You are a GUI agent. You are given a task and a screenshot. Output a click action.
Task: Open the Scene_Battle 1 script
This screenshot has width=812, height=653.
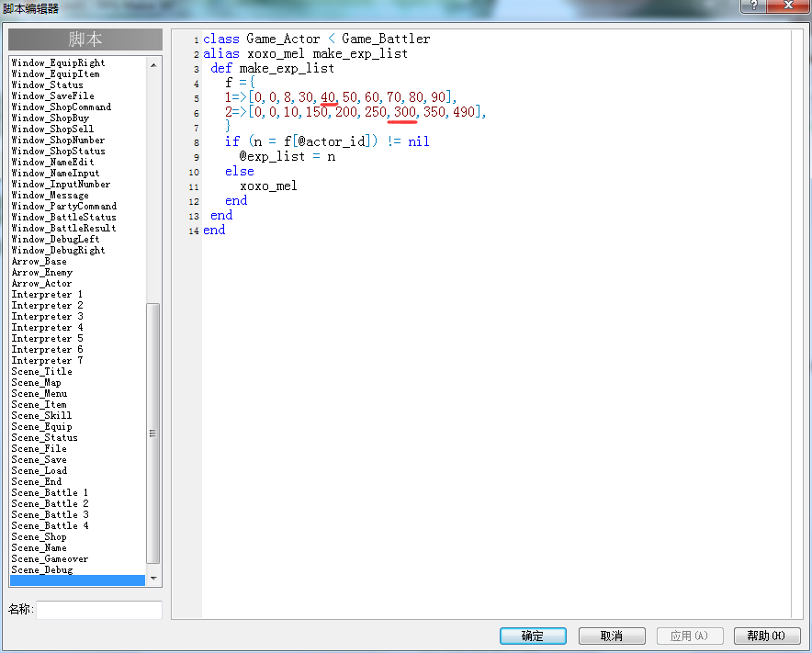click(50, 492)
